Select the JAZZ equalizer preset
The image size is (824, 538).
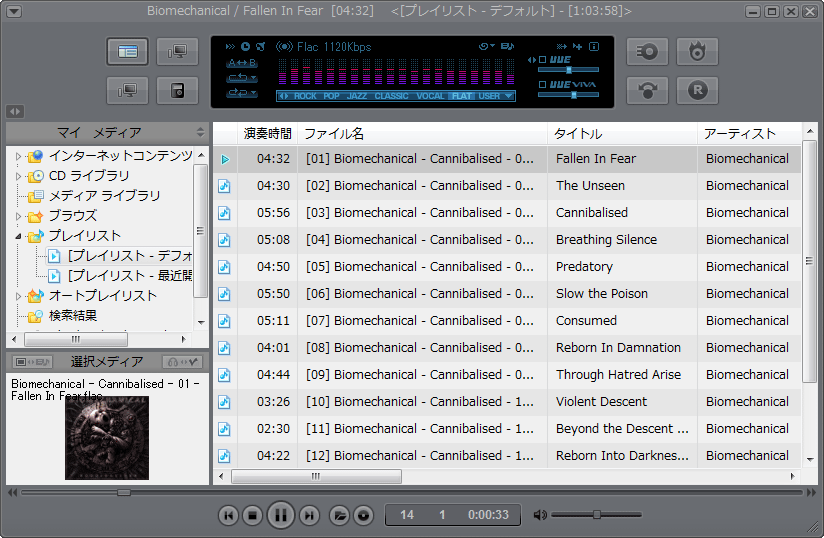[357, 96]
